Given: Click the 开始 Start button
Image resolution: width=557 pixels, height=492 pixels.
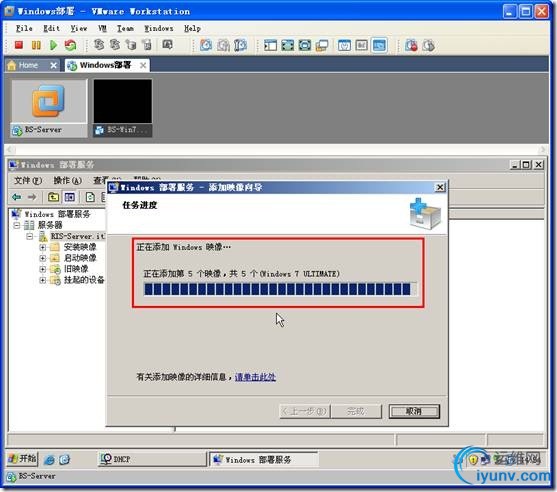Looking at the screenshot, I should click(23, 459).
